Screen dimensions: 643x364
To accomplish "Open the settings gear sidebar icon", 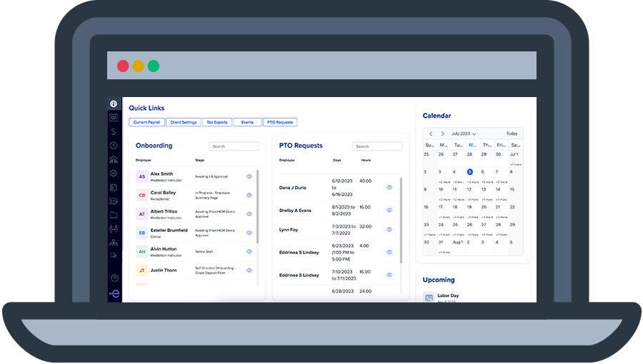I will pos(114,173).
